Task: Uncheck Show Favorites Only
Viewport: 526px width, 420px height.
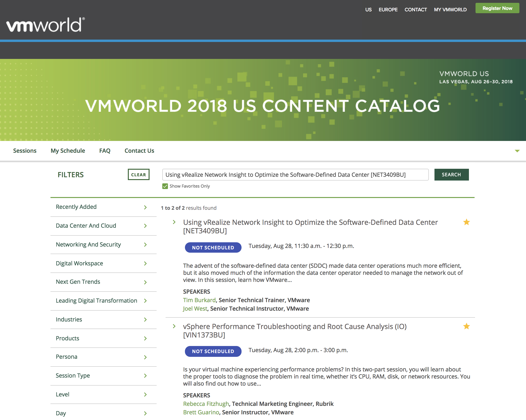Action: tap(165, 186)
